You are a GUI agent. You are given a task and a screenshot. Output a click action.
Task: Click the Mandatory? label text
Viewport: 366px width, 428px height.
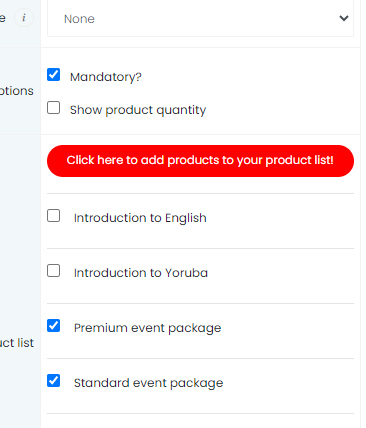click(106, 77)
